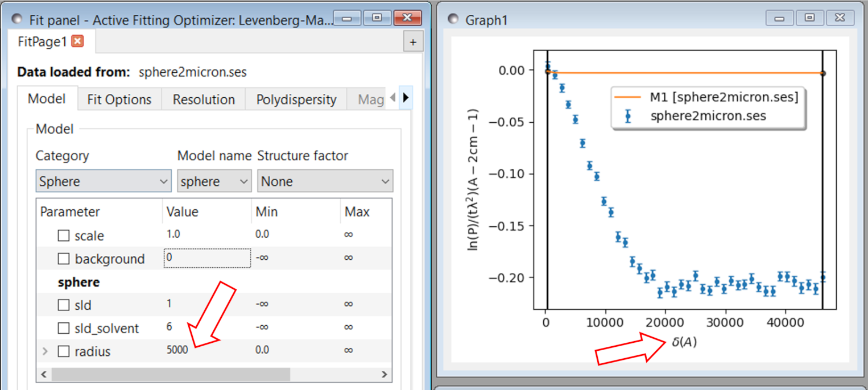Image resolution: width=868 pixels, height=390 pixels.
Task: Close the Graph1 window
Action: 840,18
